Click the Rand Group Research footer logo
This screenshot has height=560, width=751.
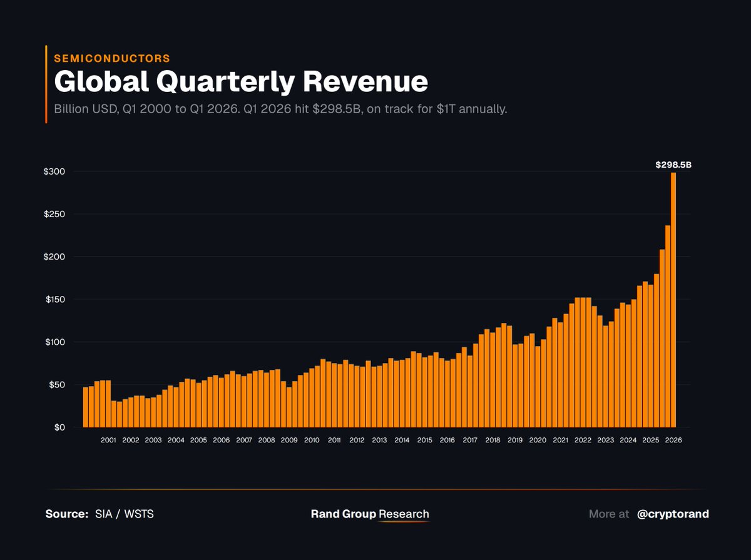coord(370,515)
